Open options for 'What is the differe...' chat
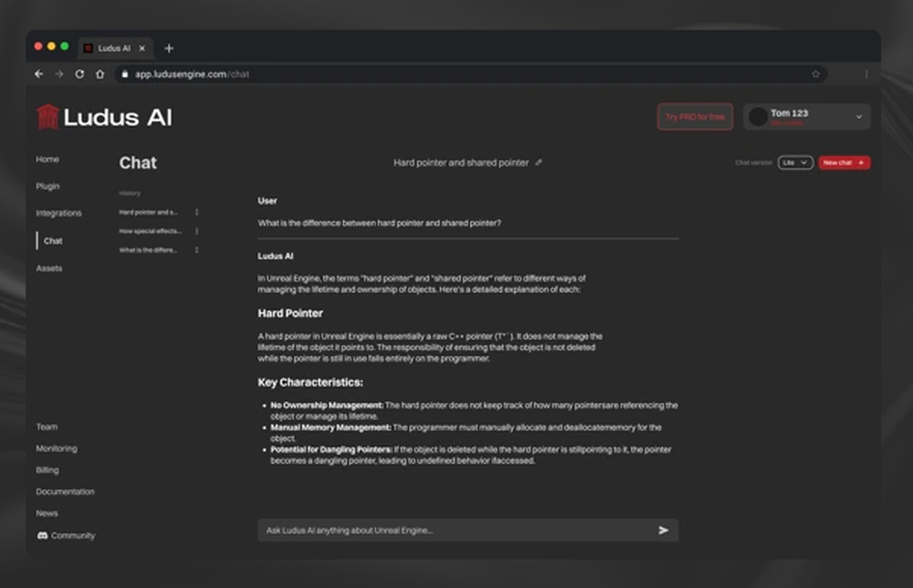Screen dimensions: 913x588 coord(197,250)
